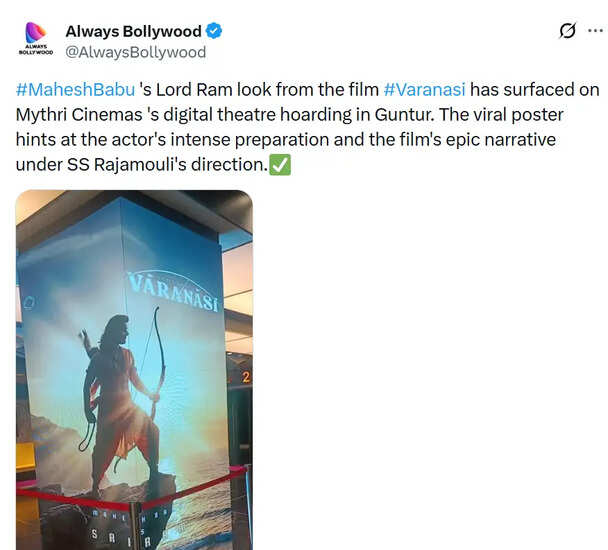Open the Always Bollywood display name
This screenshot has height=550, width=608.
[x=133, y=31]
